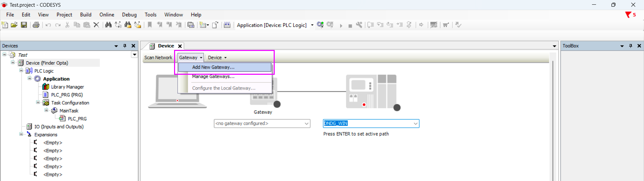Click the Toggle Bookmark icon
The height and width of the screenshot is (181, 644).
click(150, 25)
